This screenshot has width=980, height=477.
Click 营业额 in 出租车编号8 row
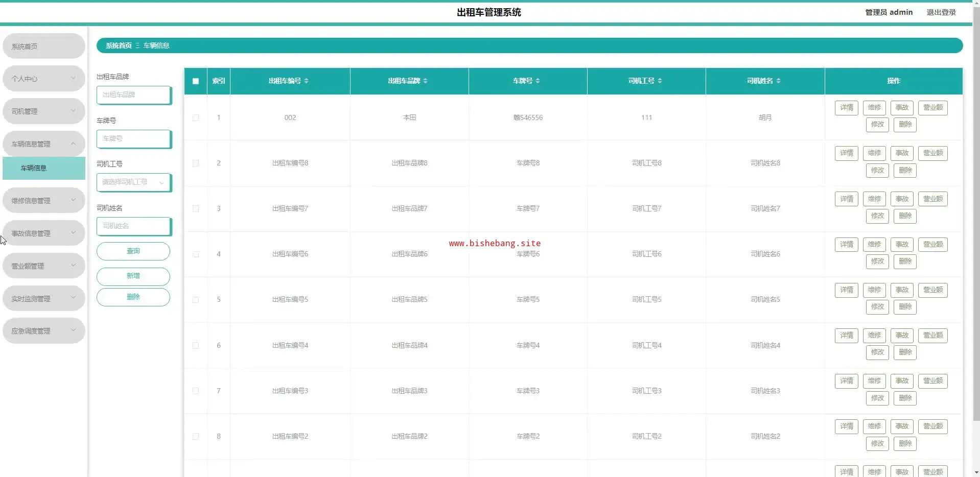[933, 153]
